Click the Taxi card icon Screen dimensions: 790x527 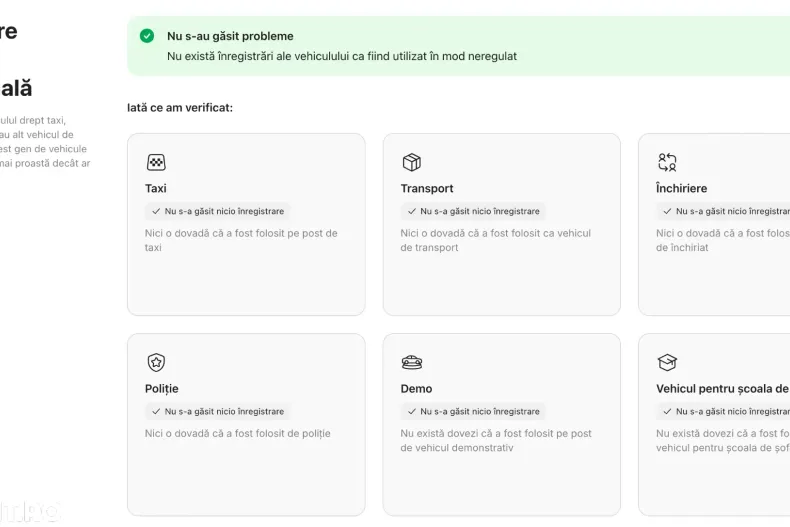tap(156, 162)
